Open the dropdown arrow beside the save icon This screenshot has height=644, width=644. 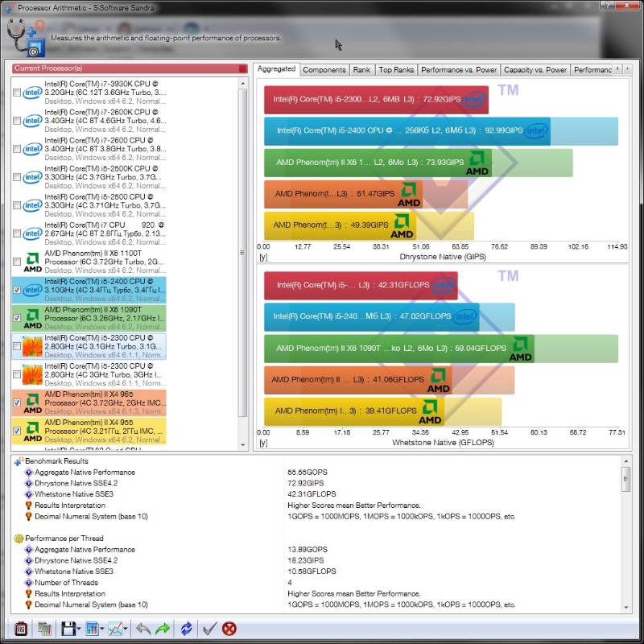[78, 629]
